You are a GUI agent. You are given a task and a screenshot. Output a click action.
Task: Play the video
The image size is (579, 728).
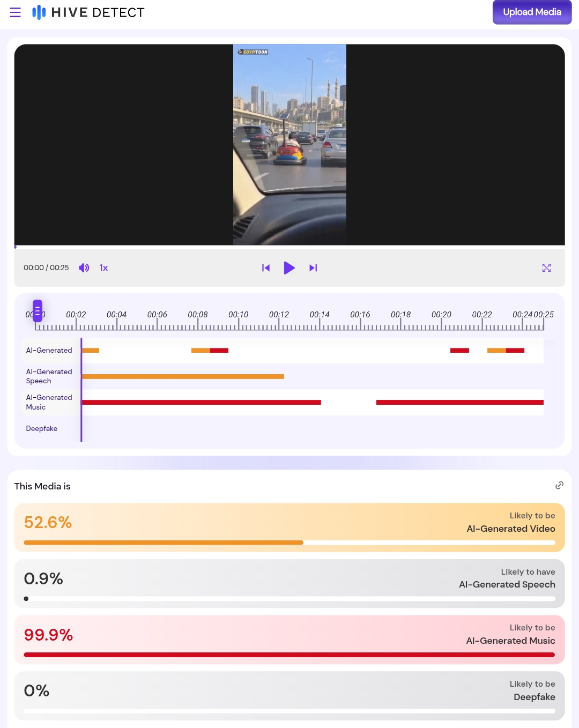[x=289, y=268]
